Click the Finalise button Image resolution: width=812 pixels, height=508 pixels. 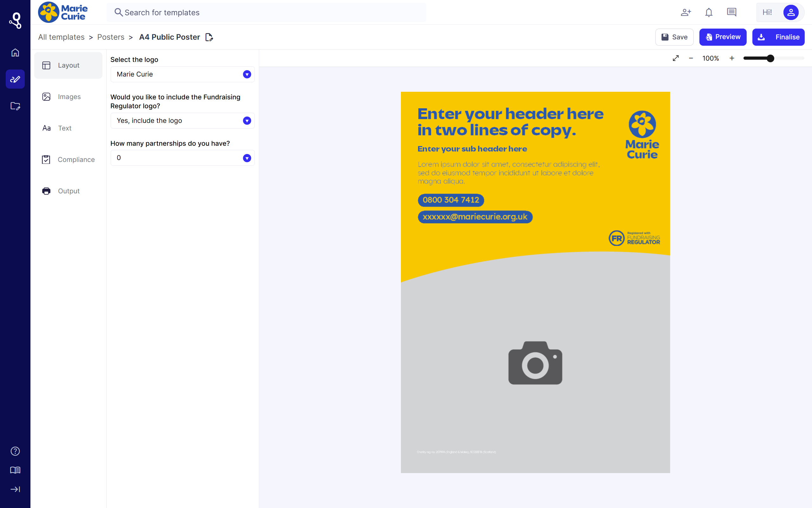pos(778,37)
